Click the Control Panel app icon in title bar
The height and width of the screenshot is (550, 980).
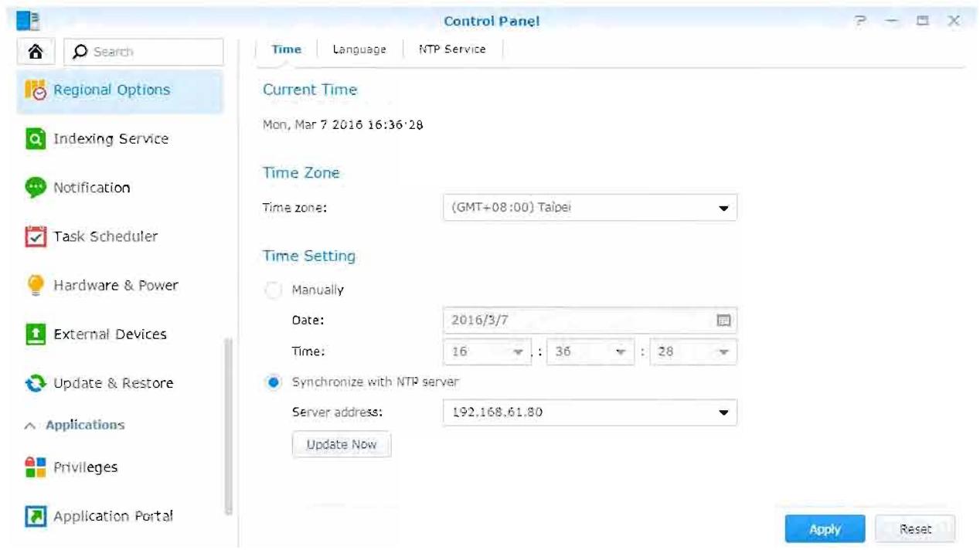point(28,21)
